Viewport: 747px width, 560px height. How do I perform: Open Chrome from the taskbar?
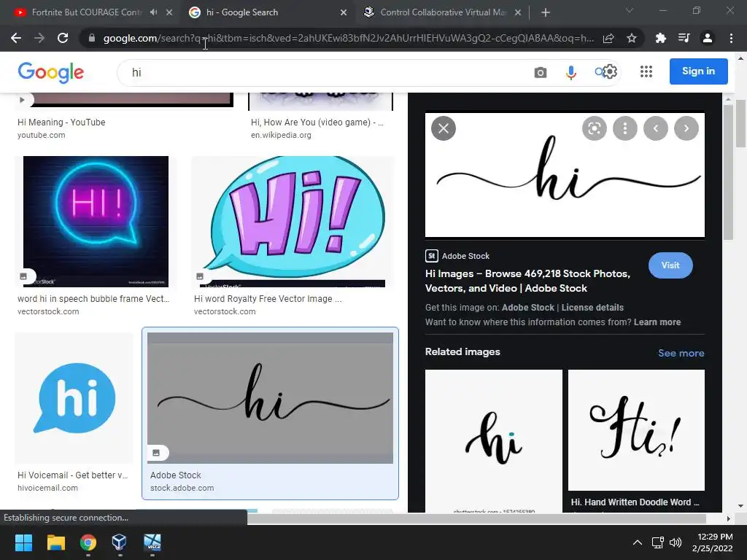pyautogui.click(x=88, y=542)
